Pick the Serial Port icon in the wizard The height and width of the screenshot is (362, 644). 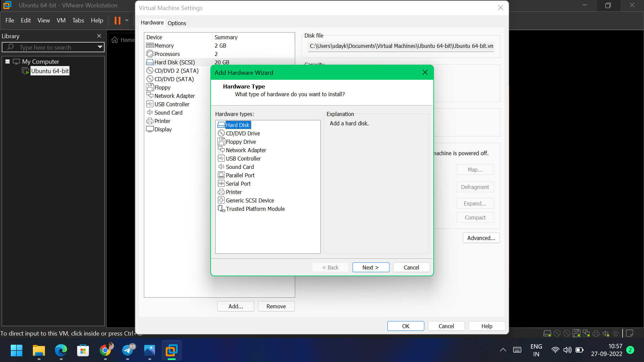click(x=221, y=184)
